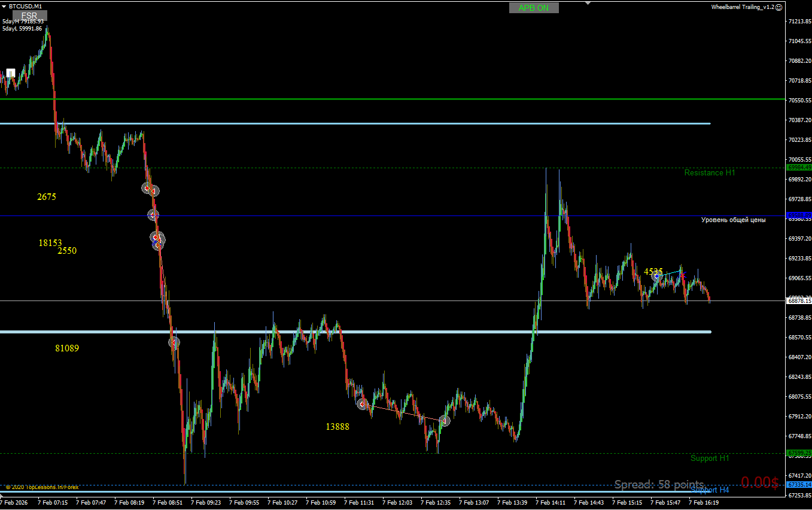Select the profit label 13888
Viewport: 812px width, 510px height.
click(x=337, y=427)
